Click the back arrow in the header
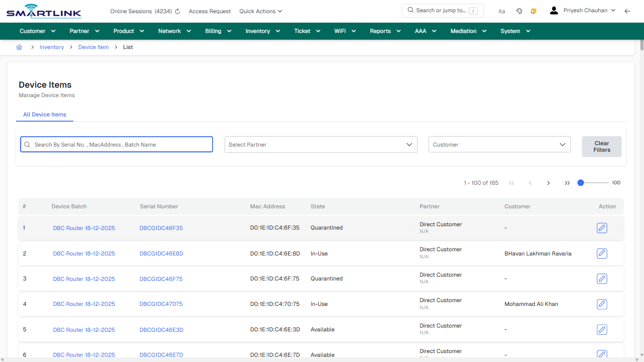Screen dimensions: 644x362 [627, 11]
